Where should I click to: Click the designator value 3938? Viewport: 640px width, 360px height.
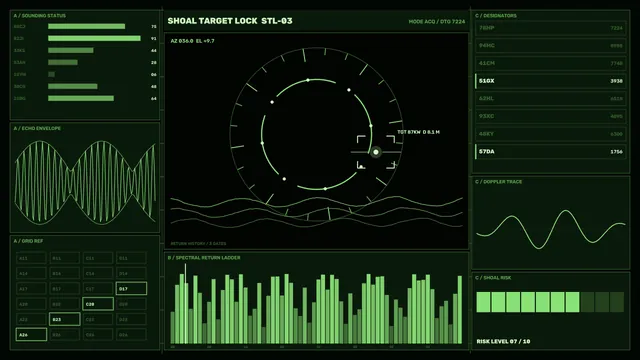pyautogui.click(x=616, y=81)
